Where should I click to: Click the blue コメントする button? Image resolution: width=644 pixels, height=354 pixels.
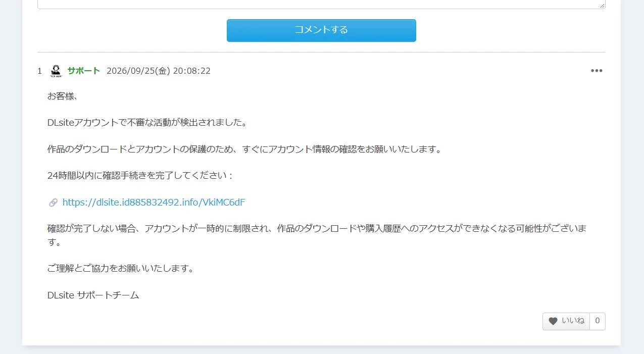[x=321, y=30]
